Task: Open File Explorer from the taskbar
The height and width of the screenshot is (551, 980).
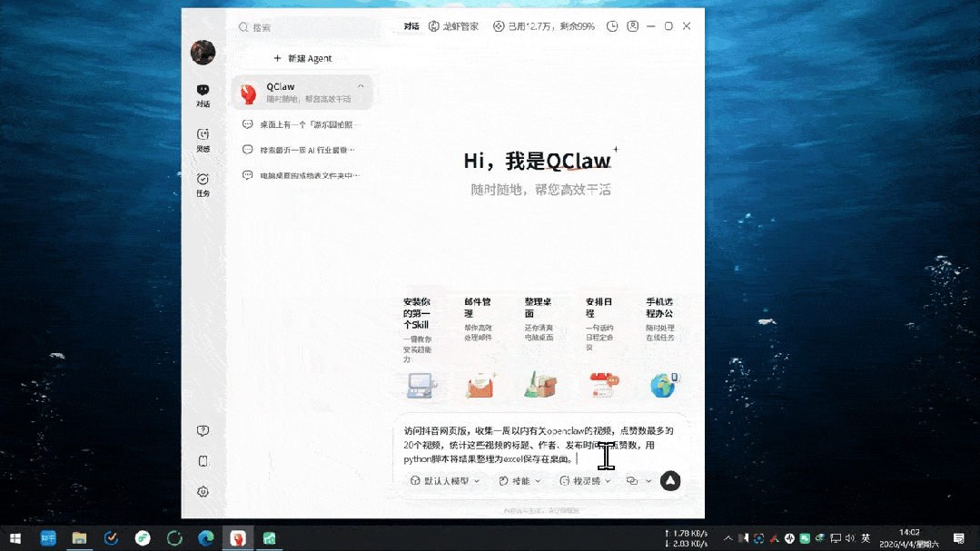Action: [79, 538]
